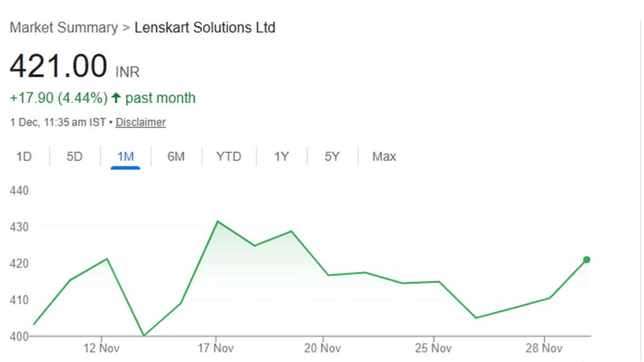The image size is (644, 362).
Task: Click the 440 price gridline label
Action: click(18, 190)
